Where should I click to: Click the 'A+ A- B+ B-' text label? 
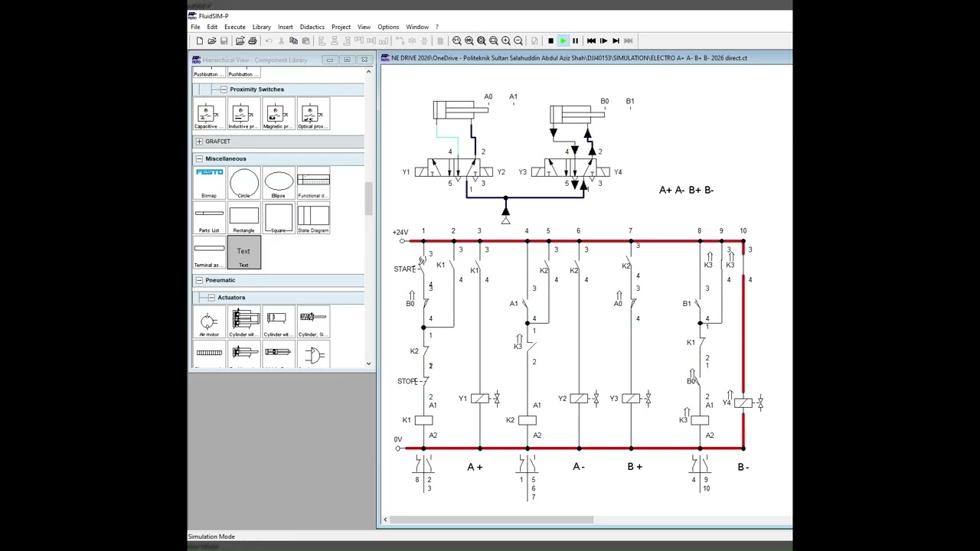pyautogui.click(x=686, y=190)
